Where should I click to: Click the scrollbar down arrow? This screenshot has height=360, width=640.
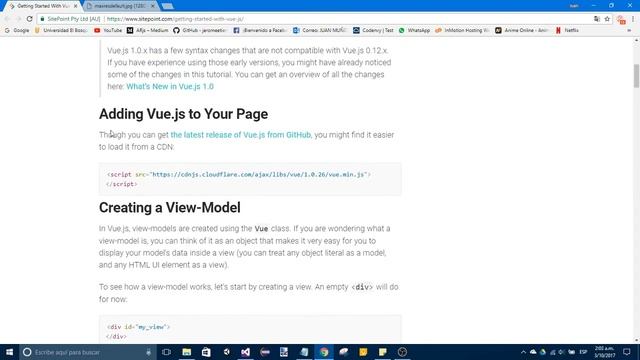point(636,340)
